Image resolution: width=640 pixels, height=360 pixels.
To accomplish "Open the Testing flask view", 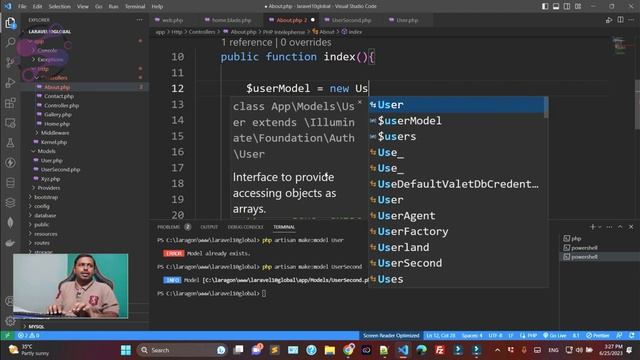I will click(10, 142).
